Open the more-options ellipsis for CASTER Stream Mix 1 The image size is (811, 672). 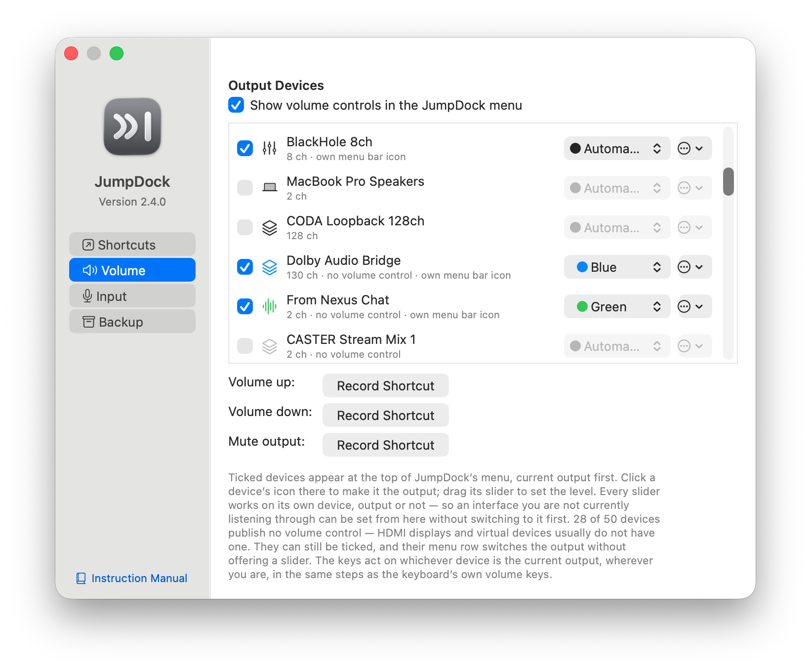(x=695, y=346)
